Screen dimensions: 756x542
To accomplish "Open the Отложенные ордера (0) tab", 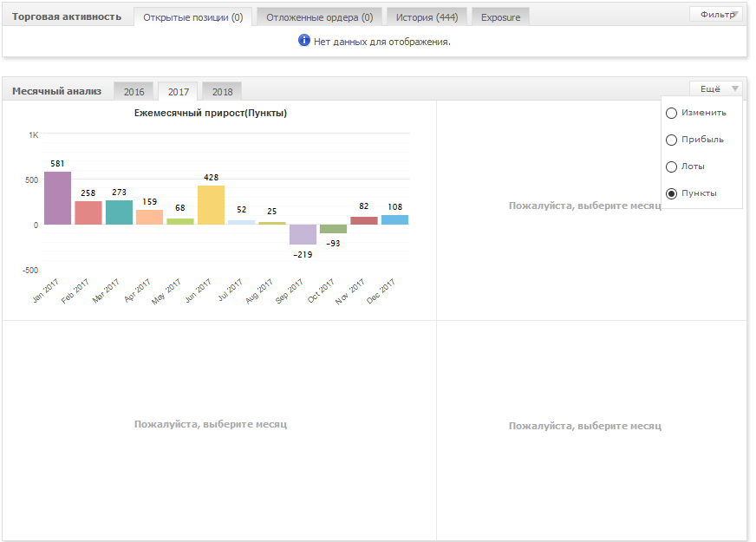I will point(320,17).
